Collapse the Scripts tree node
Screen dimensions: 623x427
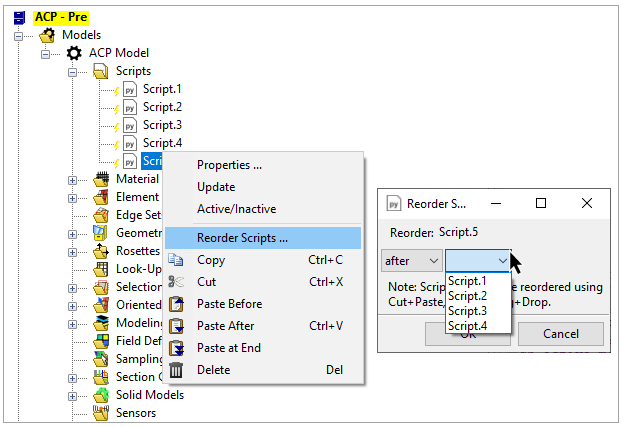point(72,72)
